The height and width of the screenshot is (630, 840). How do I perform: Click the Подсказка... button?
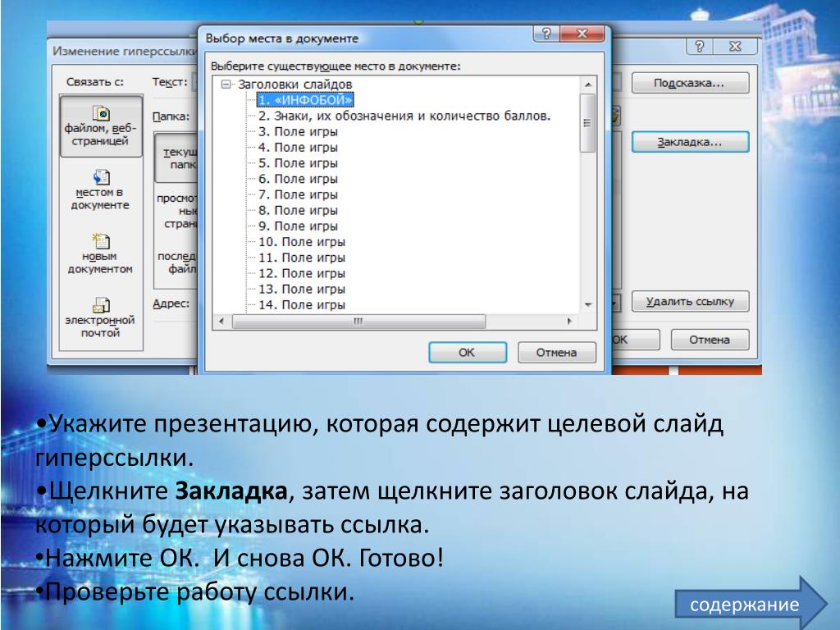pyautogui.click(x=690, y=83)
